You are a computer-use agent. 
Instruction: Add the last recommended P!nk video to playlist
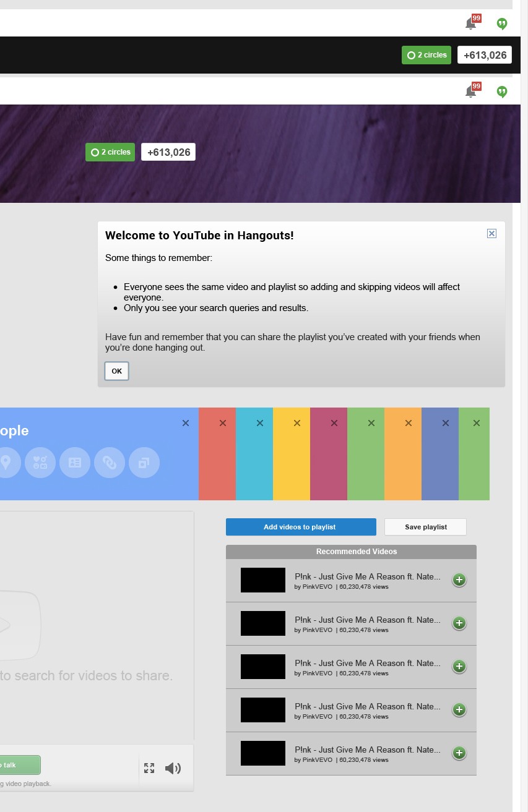(459, 753)
